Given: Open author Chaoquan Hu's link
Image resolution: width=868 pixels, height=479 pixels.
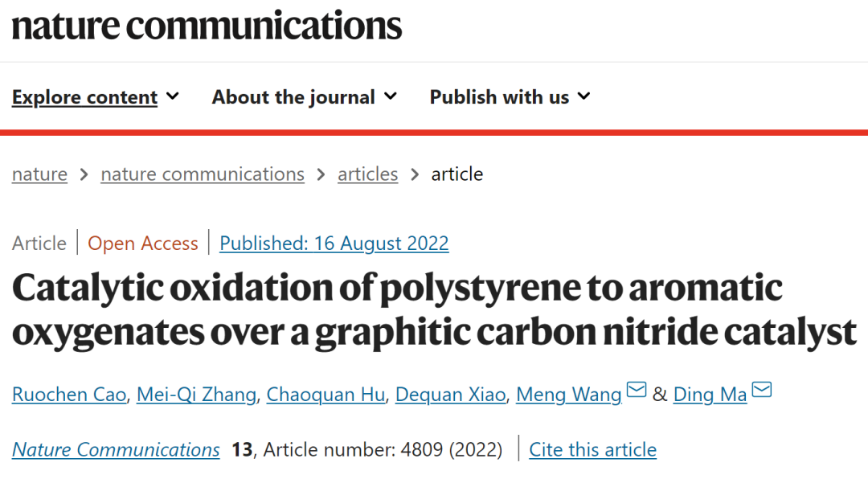Looking at the screenshot, I should [x=325, y=395].
